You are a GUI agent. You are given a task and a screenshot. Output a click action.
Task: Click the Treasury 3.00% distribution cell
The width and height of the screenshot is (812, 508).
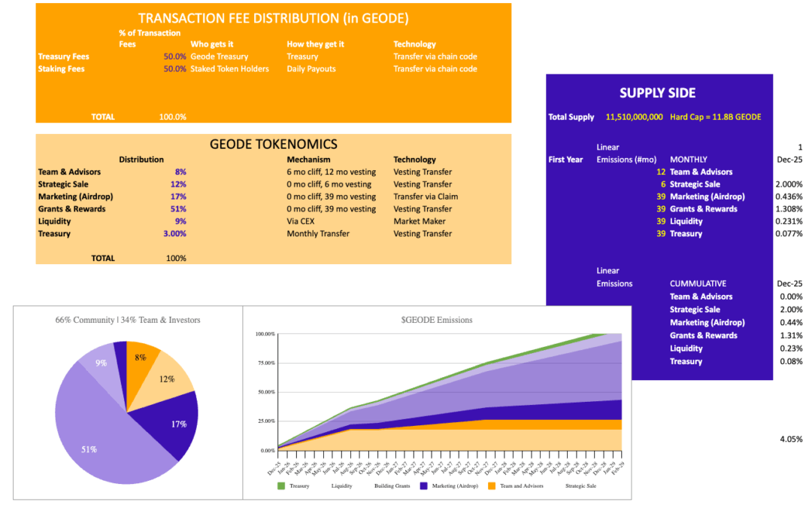[x=174, y=234]
